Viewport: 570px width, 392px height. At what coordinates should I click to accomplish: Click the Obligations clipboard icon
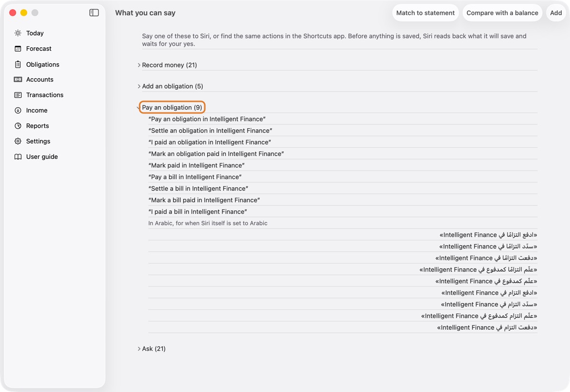coord(18,64)
